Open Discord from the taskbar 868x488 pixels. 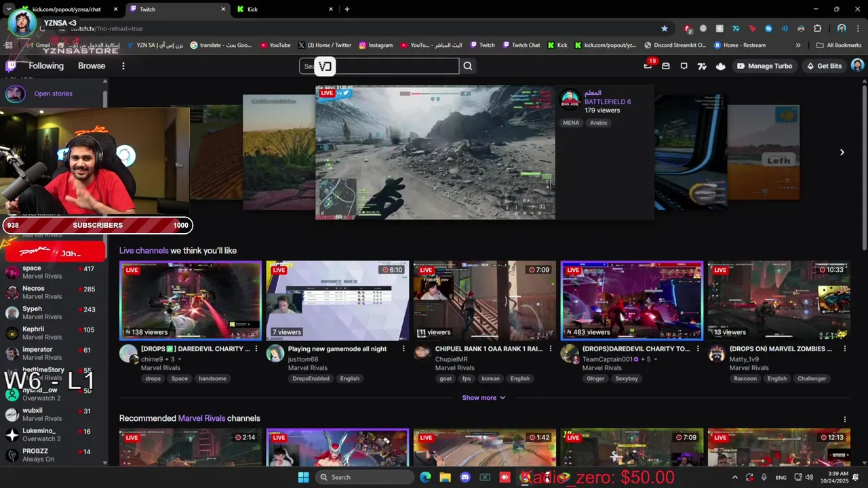(x=465, y=477)
